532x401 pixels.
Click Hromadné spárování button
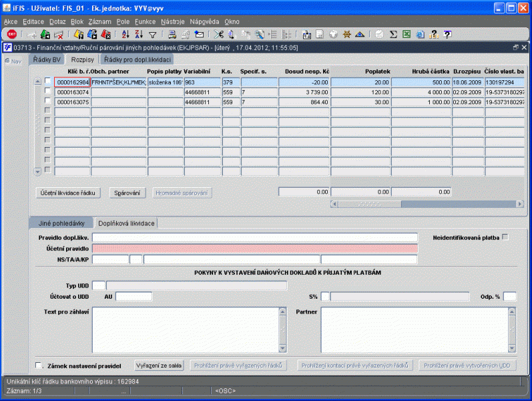coord(182,192)
